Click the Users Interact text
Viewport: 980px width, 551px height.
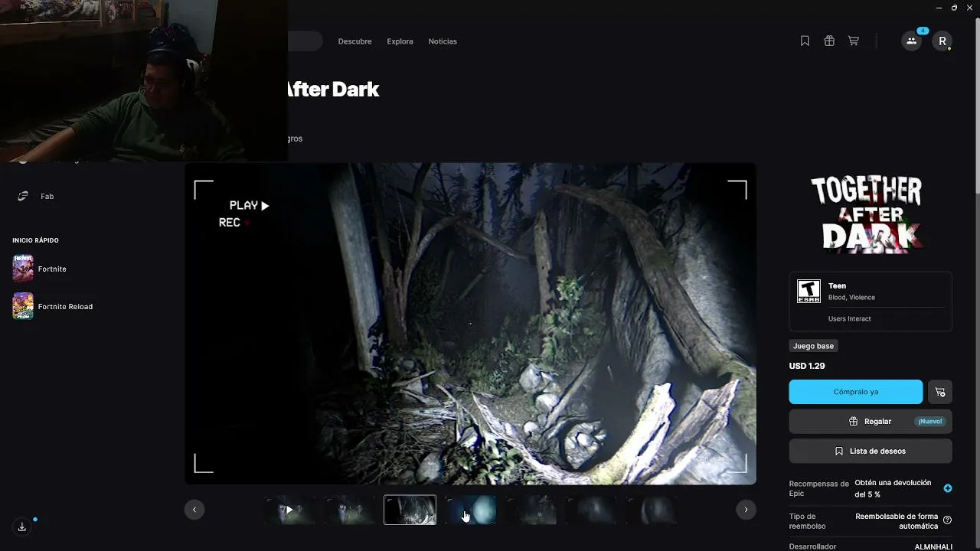pos(850,318)
